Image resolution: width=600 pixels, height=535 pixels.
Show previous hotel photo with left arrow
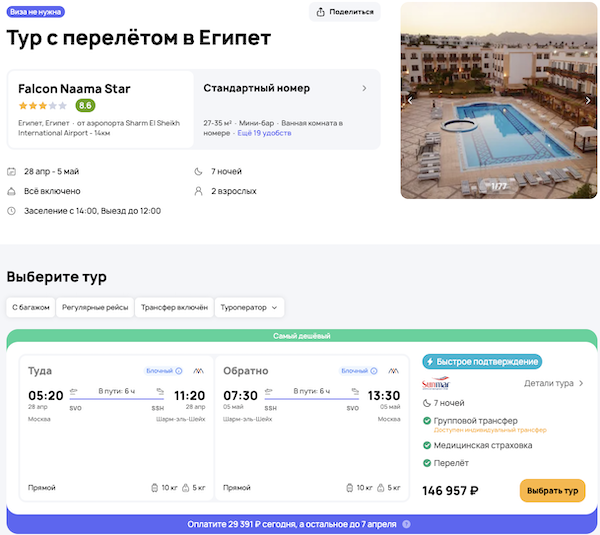tap(409, 100)
